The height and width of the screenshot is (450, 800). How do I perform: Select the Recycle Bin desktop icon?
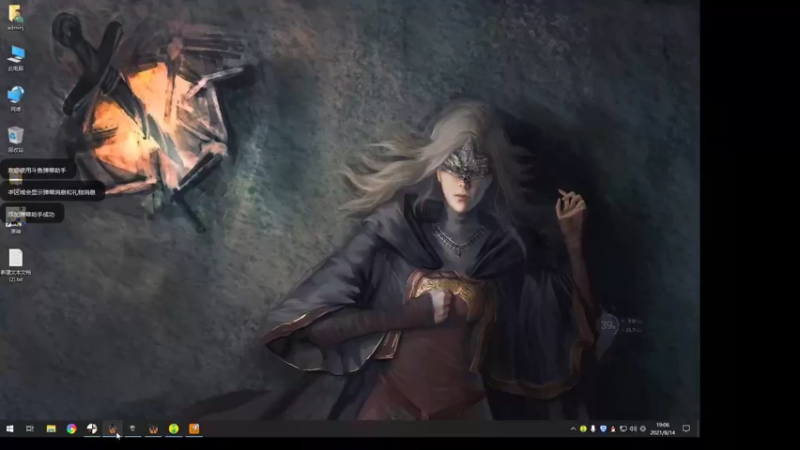(x=16, y=139)
